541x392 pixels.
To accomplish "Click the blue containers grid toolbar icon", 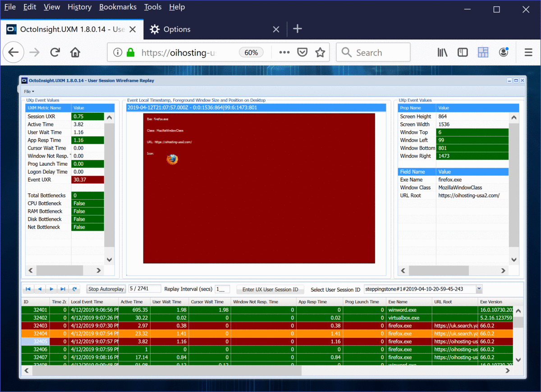I will [483, 53].
